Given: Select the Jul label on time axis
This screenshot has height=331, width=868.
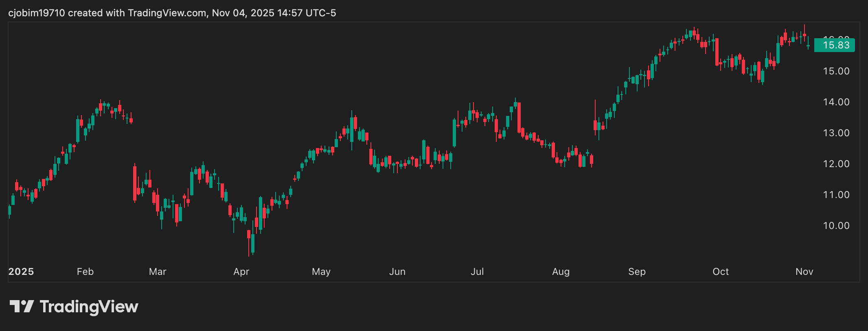Looking at the screenshot, I should [x=477, y=272].
